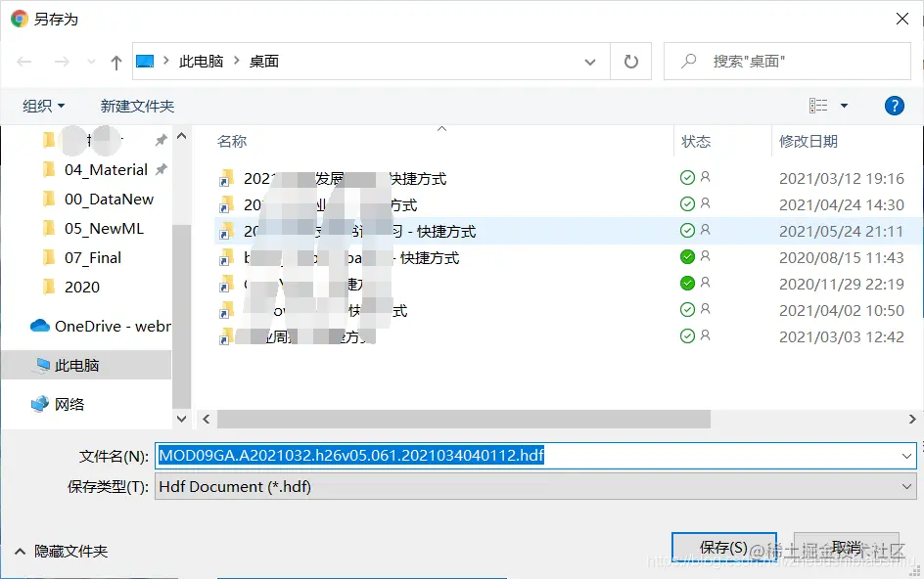Create a folder with 新建文件夹

pos(137,106)
